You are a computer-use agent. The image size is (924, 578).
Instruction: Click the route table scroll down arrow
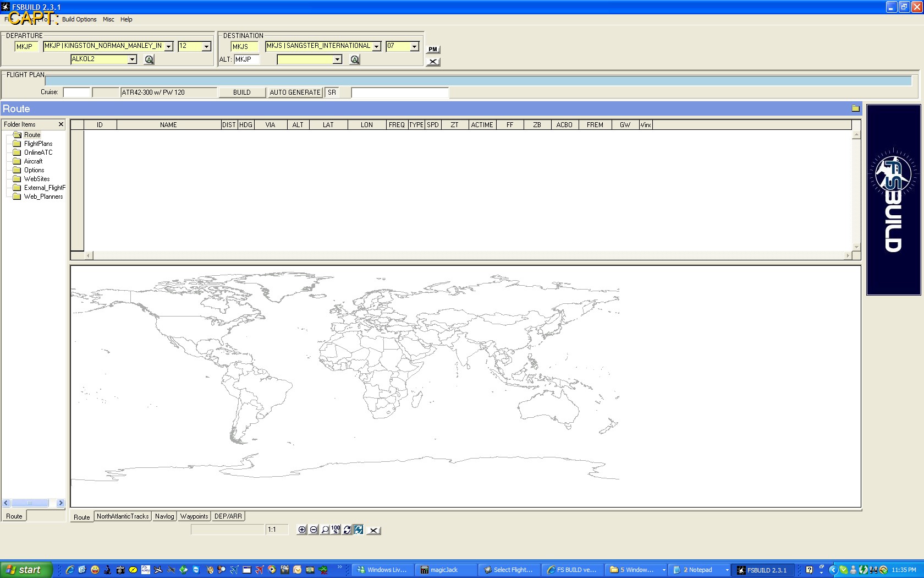[856, 247]
